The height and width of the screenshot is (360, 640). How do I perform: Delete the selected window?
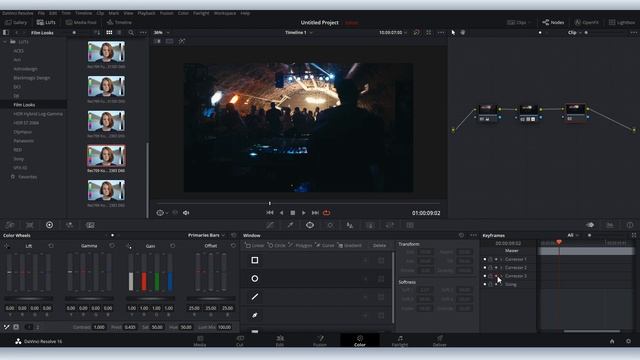point(379,245)
